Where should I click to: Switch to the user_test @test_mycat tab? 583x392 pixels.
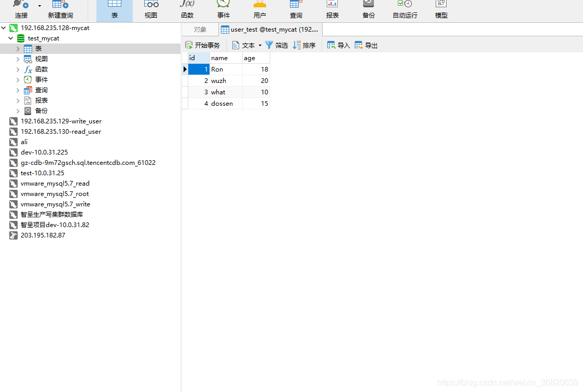click(x=270, y=30)
